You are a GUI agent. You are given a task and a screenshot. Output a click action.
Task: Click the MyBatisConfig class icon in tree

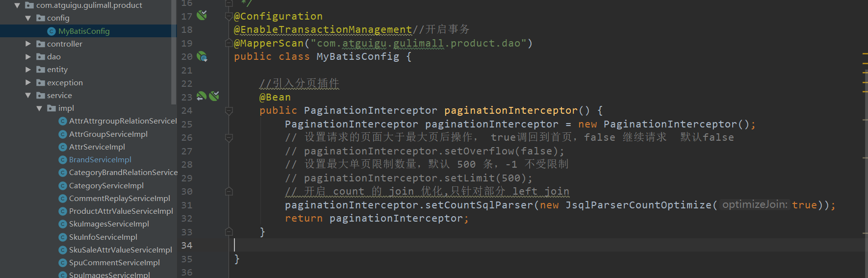click(51, 31)
